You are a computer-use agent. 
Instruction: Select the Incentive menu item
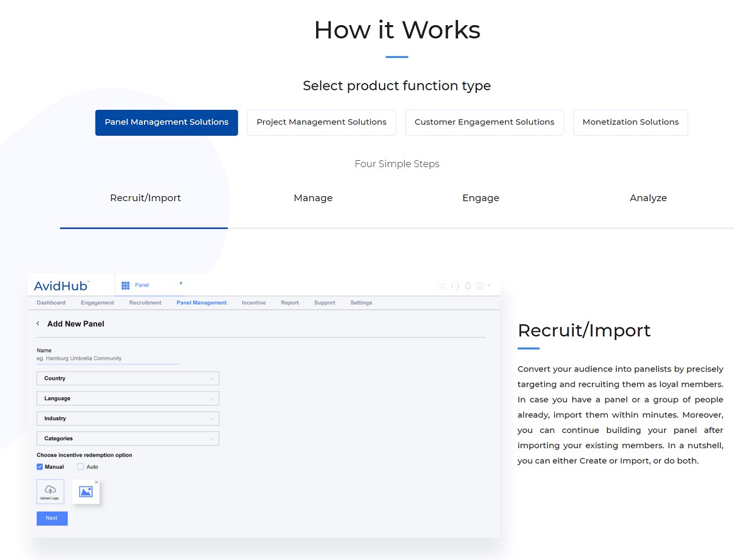[253, 302]
